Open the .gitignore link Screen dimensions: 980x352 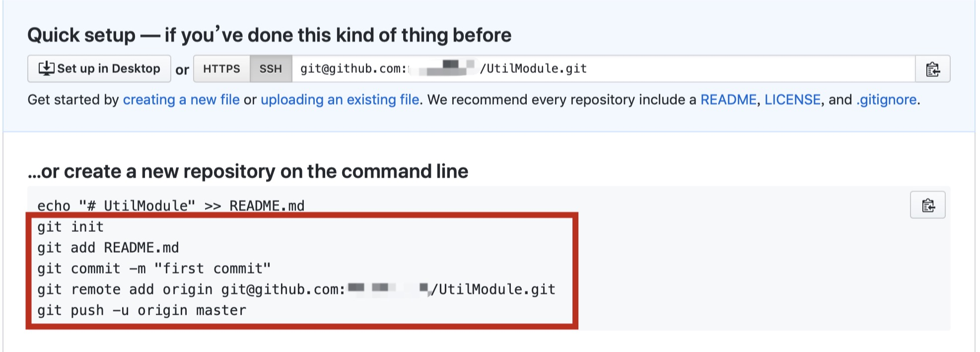tap(886, 100)
